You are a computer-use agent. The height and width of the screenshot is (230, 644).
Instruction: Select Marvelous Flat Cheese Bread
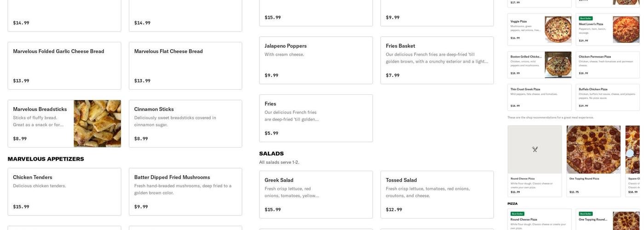click(x=185, y=66)
